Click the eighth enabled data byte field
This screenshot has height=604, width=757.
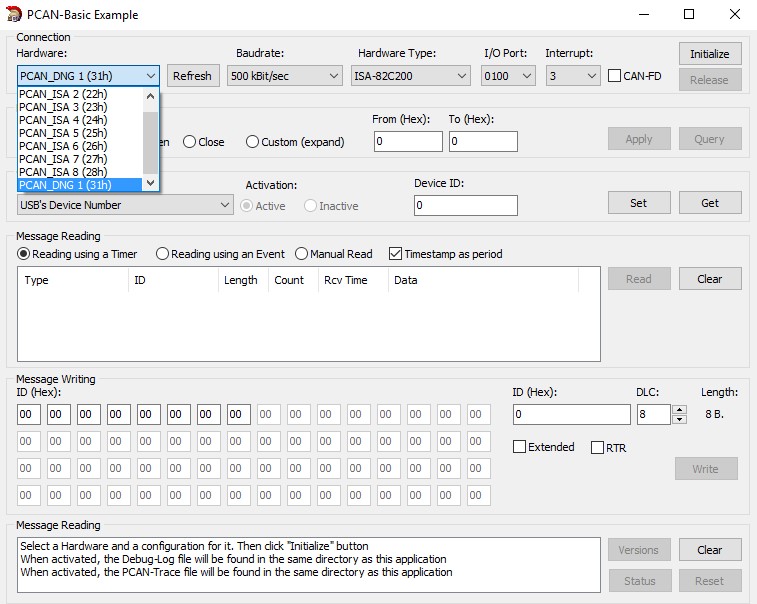click(238, 414)
